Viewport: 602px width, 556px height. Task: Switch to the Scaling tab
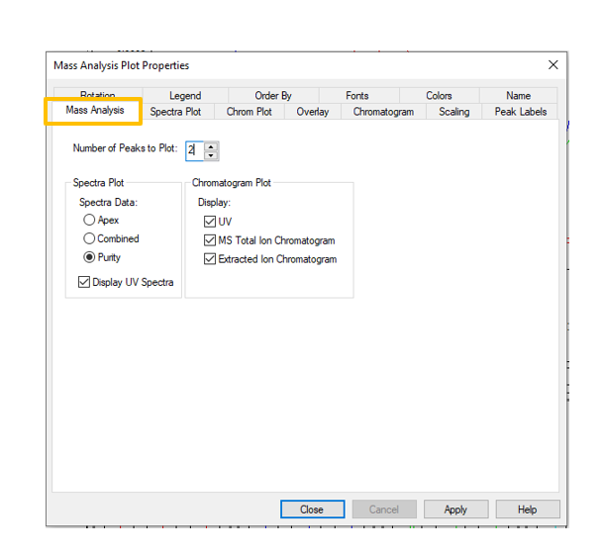point(454,112)
